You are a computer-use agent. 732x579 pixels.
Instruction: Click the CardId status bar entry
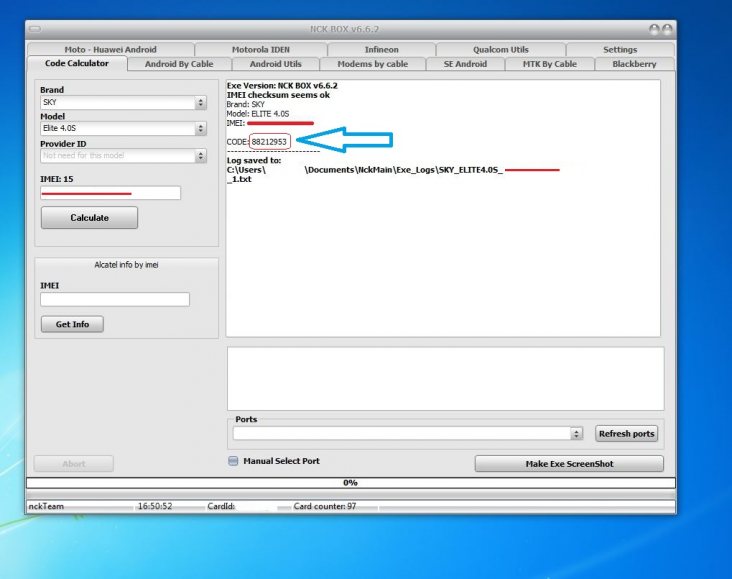(x=221, y=506)
